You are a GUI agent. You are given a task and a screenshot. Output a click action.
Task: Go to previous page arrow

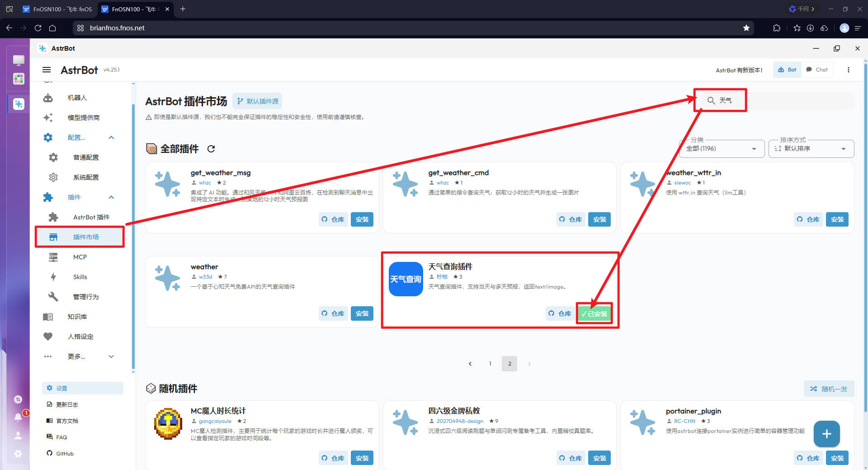click(470, 364)
